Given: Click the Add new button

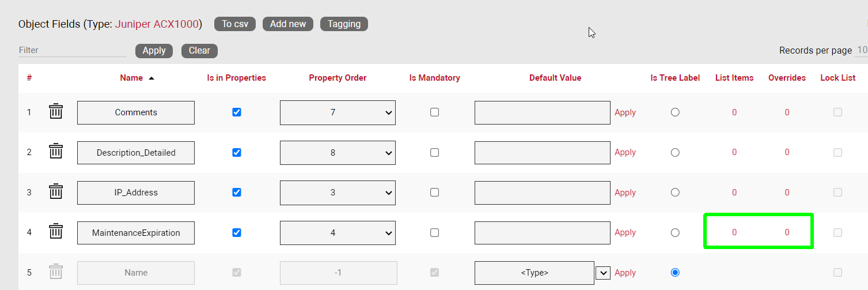Looking at the screenshot, I should pos(288,24).
